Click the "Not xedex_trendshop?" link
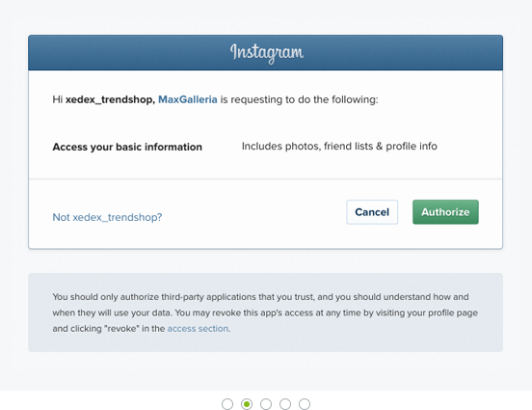The image size is (532, 410). (107, 217)
